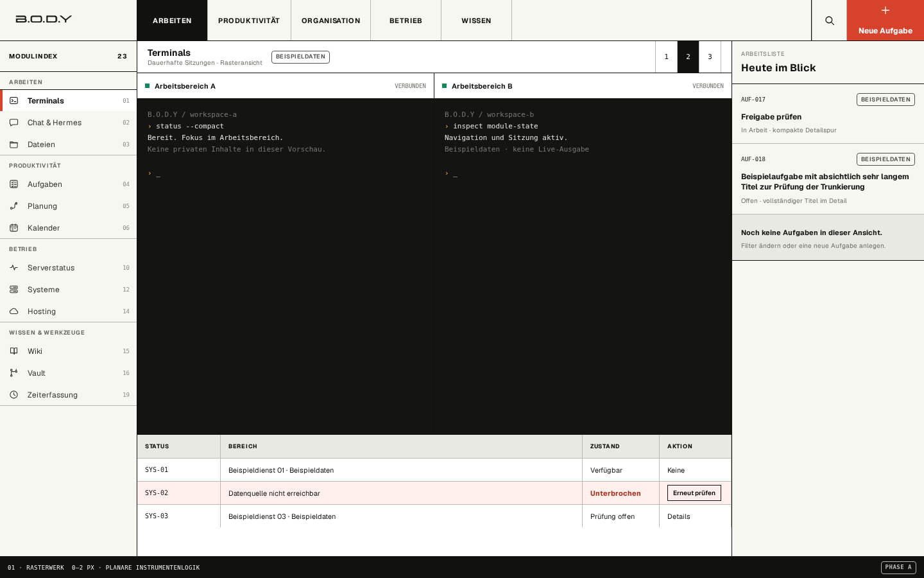Click the Beispieldaten badge beside Terminals title
The image size is (924, 578).
point(300,57)
